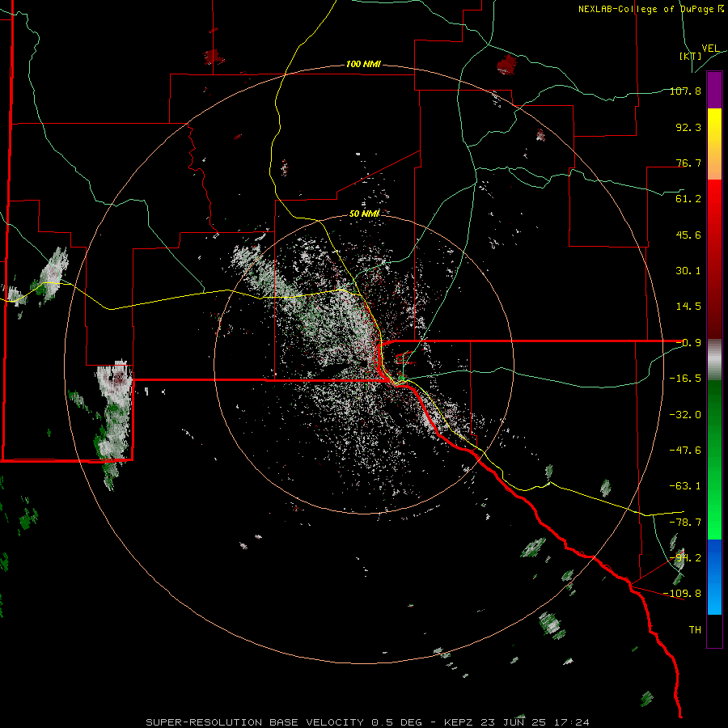Select the 30.1 scale value
The image size is (728, 728).
[688, 271]
